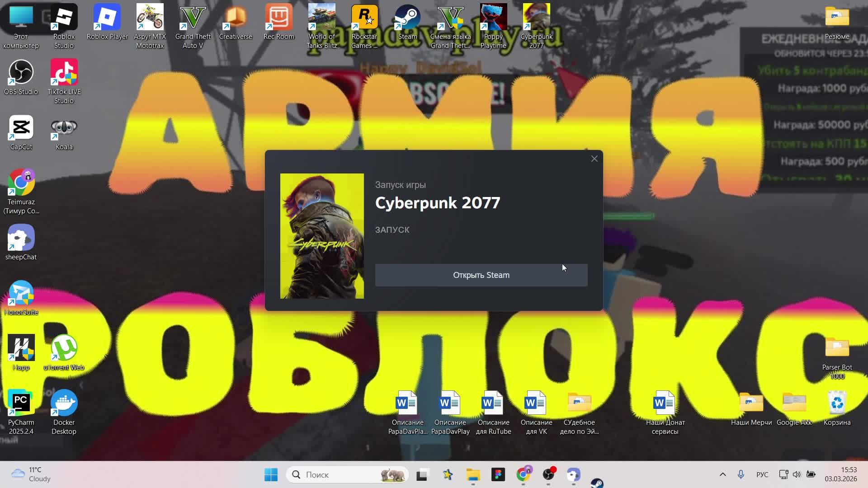Select the OBS Studio desktop icon
Image resolution: width=868 pixels, height=488 pixels.
click(x=21, y=74)
